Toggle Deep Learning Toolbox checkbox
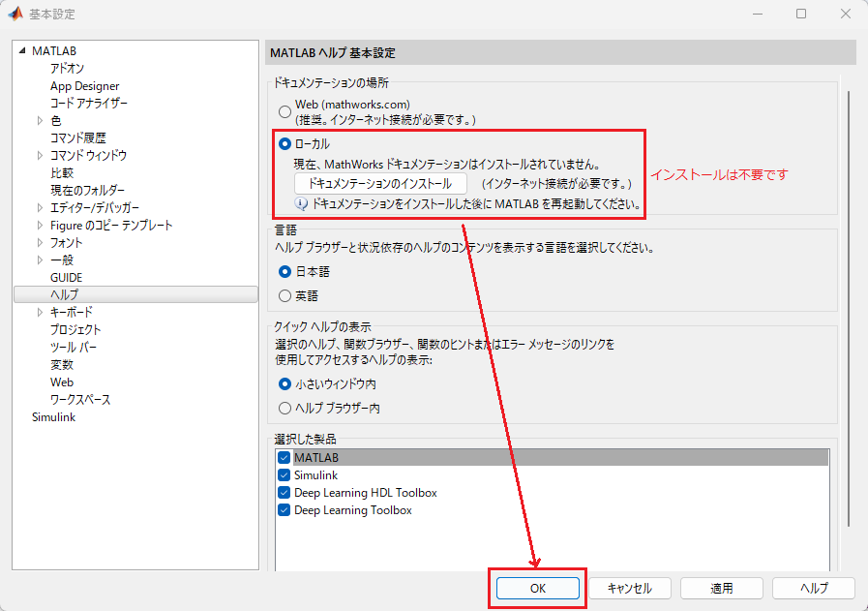This screenshot has height=611, width=868. click(284, 510)
